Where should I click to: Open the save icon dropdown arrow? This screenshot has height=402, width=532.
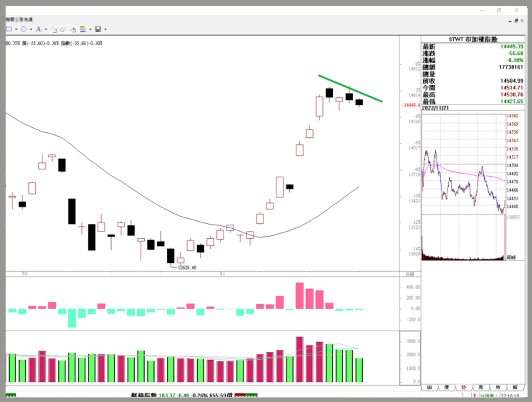[105, 29]
